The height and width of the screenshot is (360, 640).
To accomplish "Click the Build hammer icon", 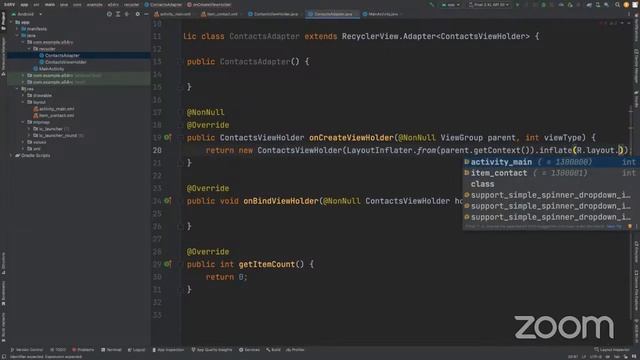I will tap(432, 5).
